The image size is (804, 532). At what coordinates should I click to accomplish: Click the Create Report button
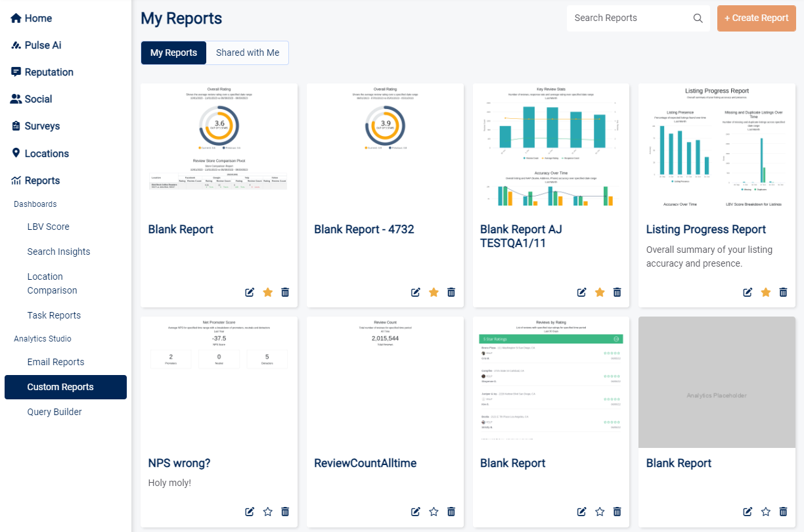click(x=756, y=18)
